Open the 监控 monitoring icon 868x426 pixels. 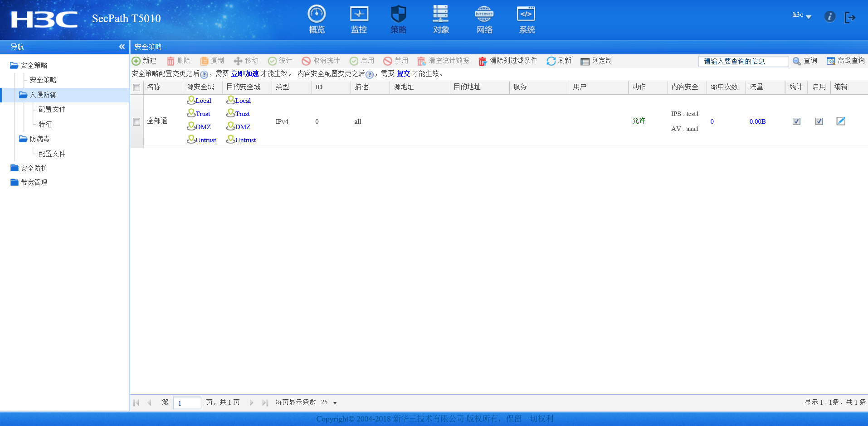[359, 15]
